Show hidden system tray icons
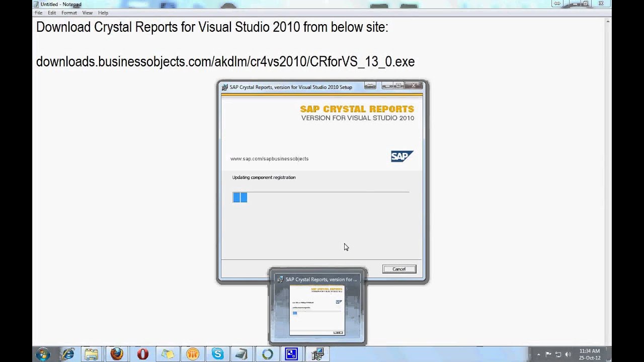Screen dimensions: 644x362 [x=539, y=354]
